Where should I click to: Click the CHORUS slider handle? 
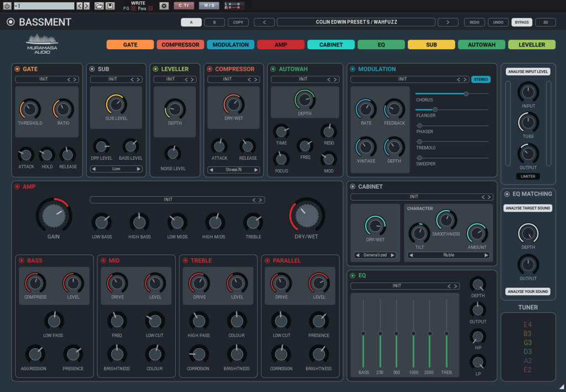466,93
